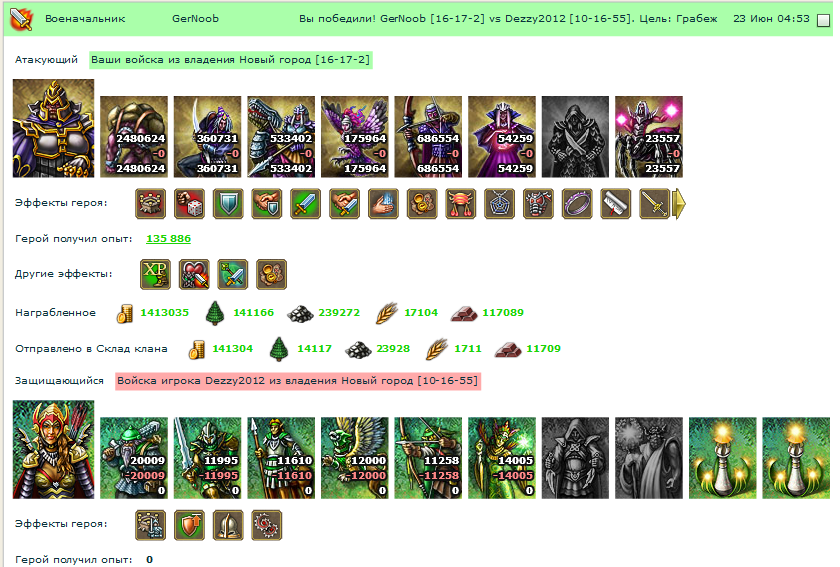The image size is (840, 567).
Task: Click the red dice hero effect icon
Action: 189,204
